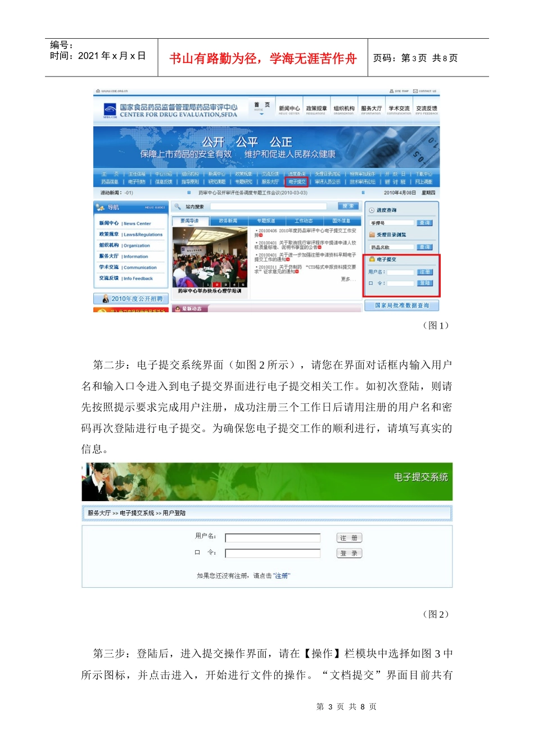Viewport: 534px width, 756px height.
Task: Open the 服务大厅 Information top tab
Action: [371, 110]
